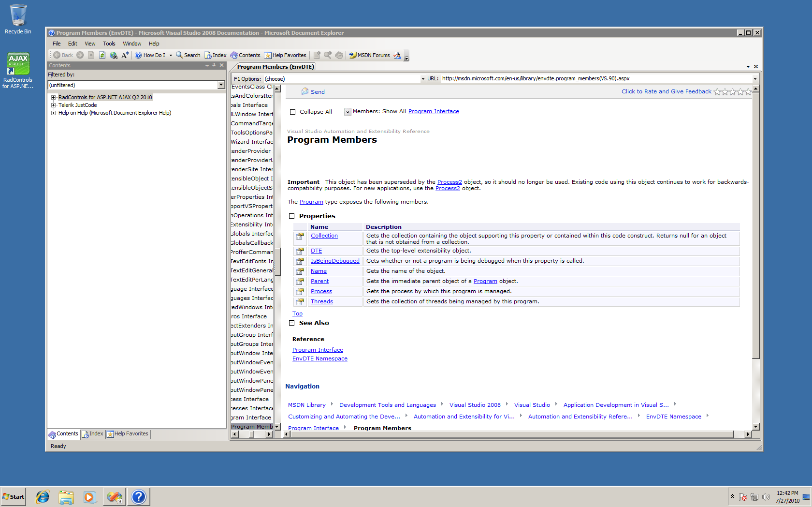The width and height of the screenshot is (812, 507).
Task: Click the icon right of MSDN Forums
Action: [397, 55]
